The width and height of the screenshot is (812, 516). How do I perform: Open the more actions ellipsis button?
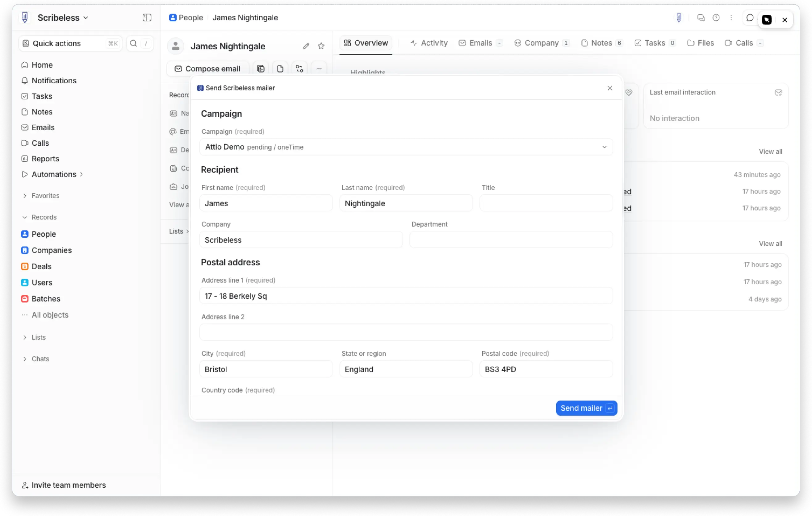[319, 69]
